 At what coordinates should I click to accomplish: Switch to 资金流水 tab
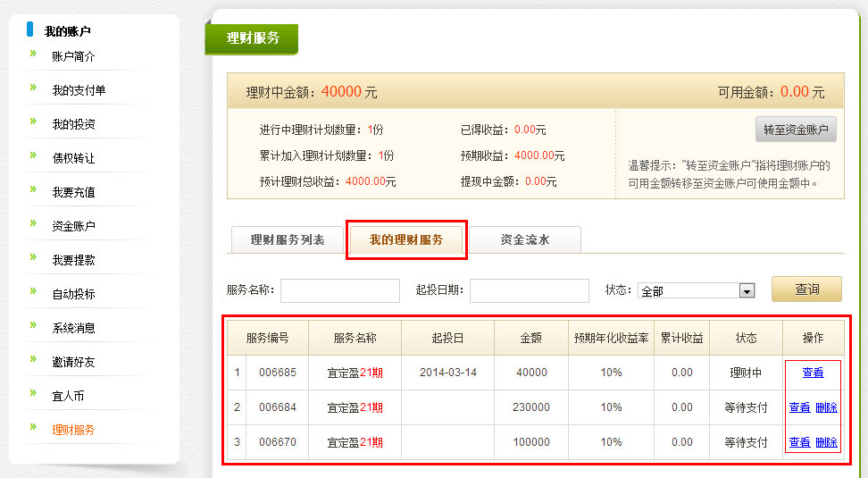(524, 240)
